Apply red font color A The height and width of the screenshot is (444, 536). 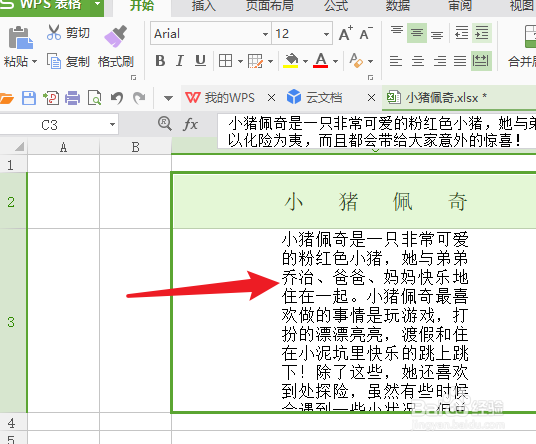[321, 61]
